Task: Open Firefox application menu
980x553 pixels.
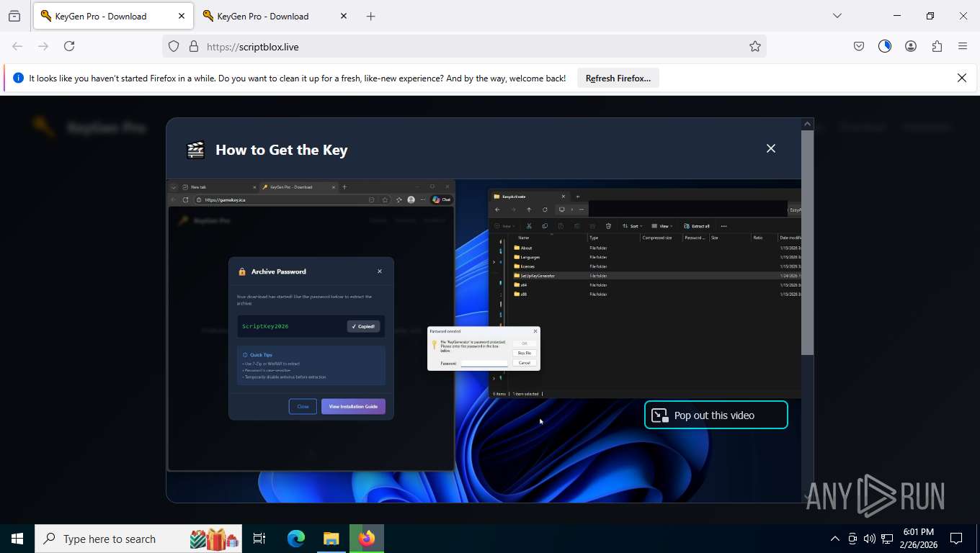Action: pos(963,46)
